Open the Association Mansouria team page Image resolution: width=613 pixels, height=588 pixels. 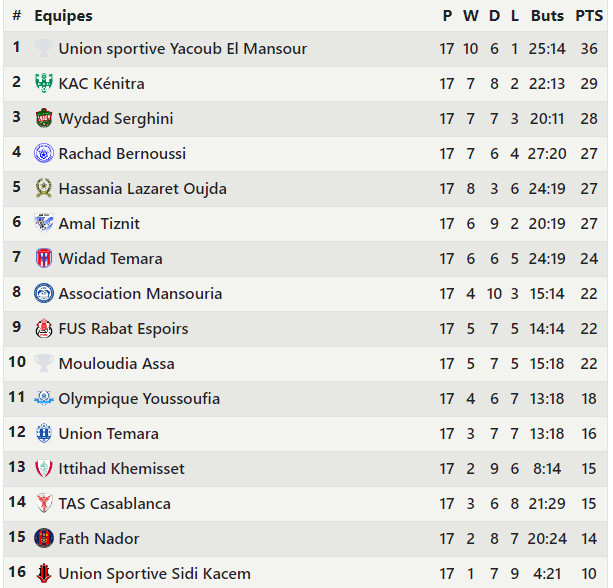140,294
